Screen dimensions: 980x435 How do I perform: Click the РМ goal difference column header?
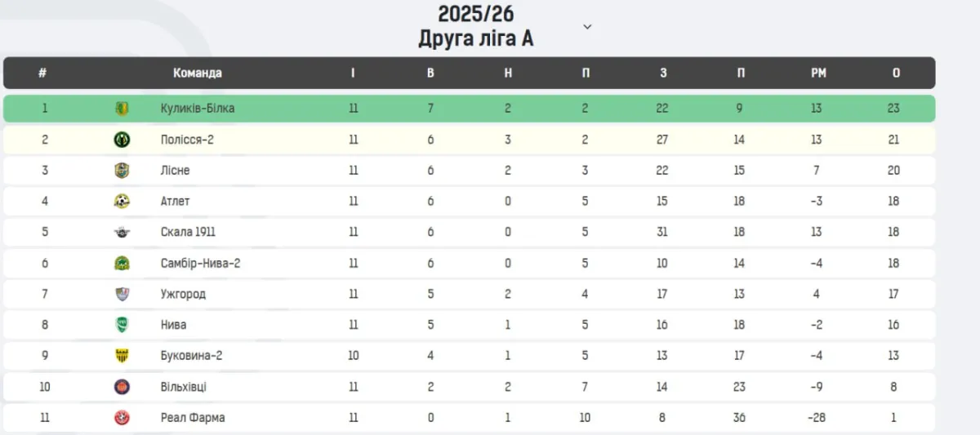click(x=818, y=73)
